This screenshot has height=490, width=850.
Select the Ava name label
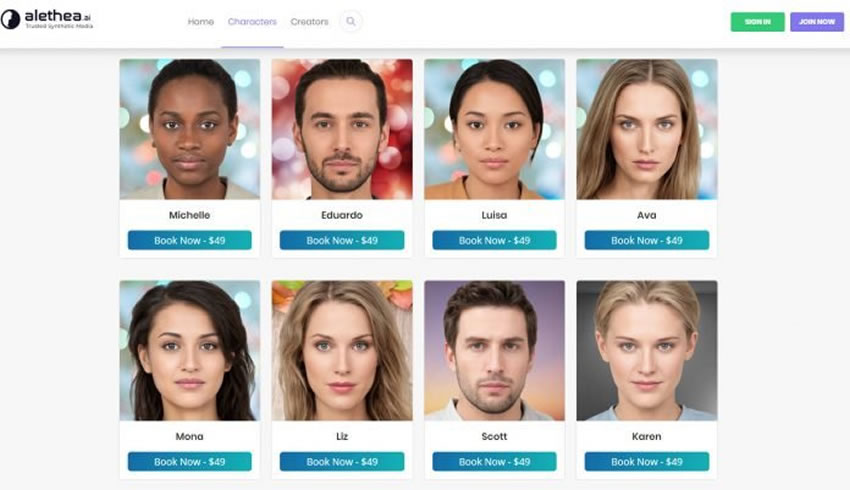(x=647, y=215)
